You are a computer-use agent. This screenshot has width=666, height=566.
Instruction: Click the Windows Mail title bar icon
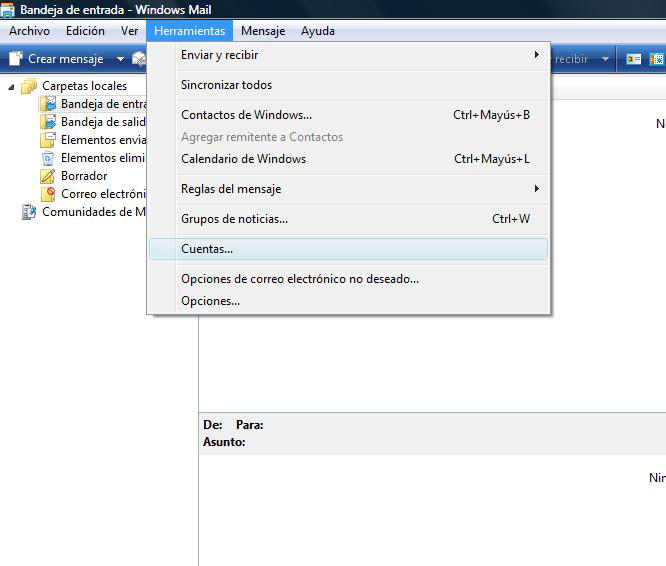(7, 10)
